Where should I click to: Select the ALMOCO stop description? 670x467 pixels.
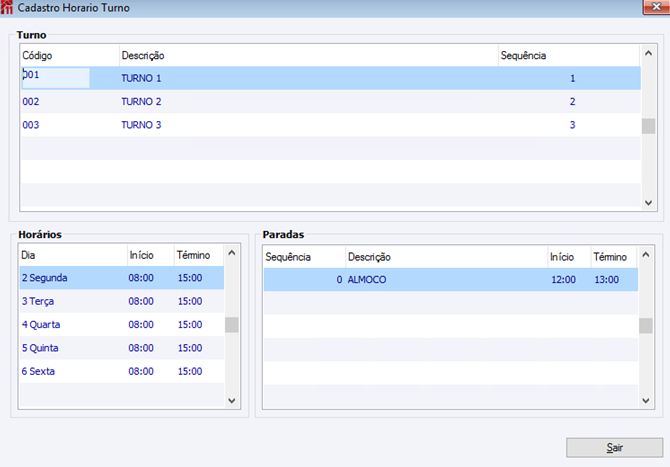(367, 279)
